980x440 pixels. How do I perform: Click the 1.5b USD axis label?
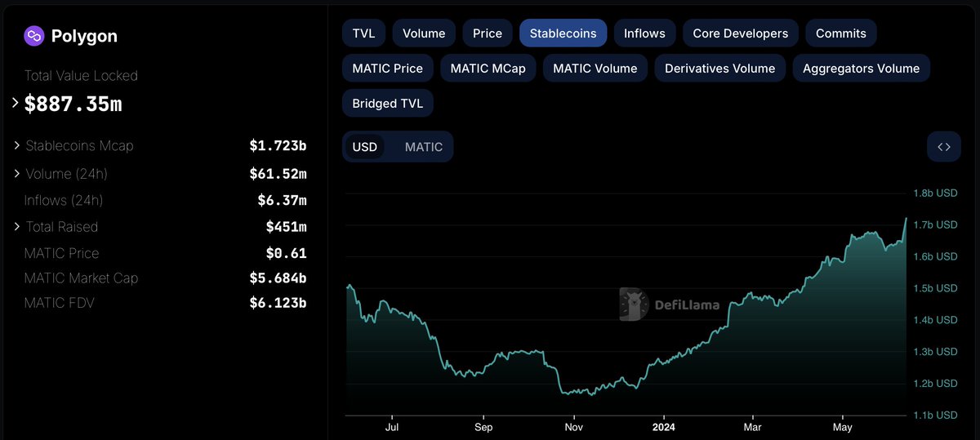pyautogui.click(x=935, y=288)
